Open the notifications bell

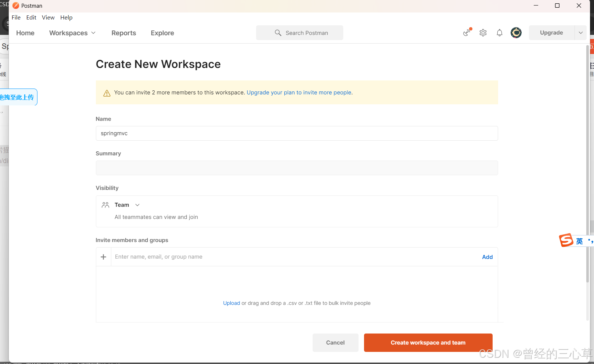[x=500, y=33]
